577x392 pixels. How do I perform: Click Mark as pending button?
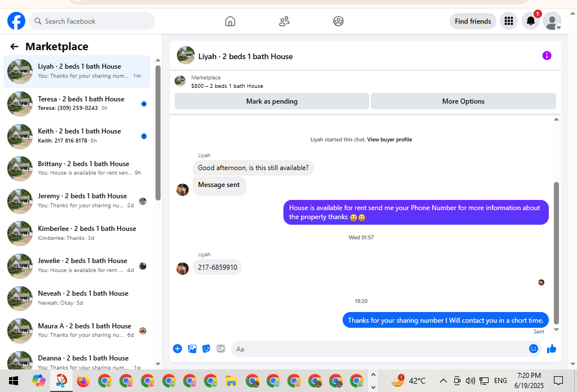click(x=272, y=101)
